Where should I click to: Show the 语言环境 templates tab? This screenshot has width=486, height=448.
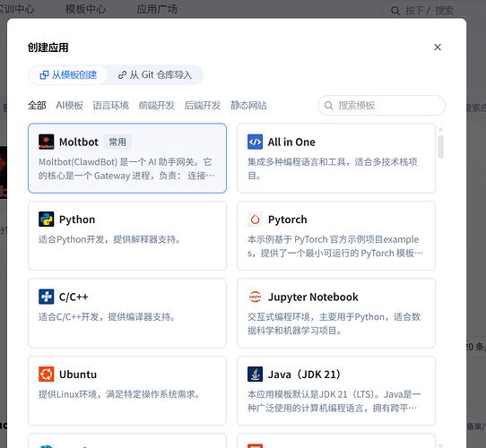pos(110,106)
